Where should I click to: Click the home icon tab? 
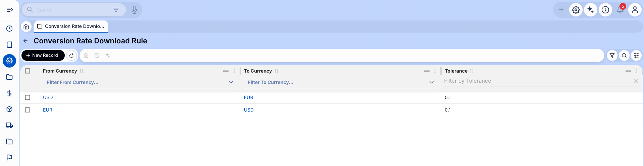(26, 26)
